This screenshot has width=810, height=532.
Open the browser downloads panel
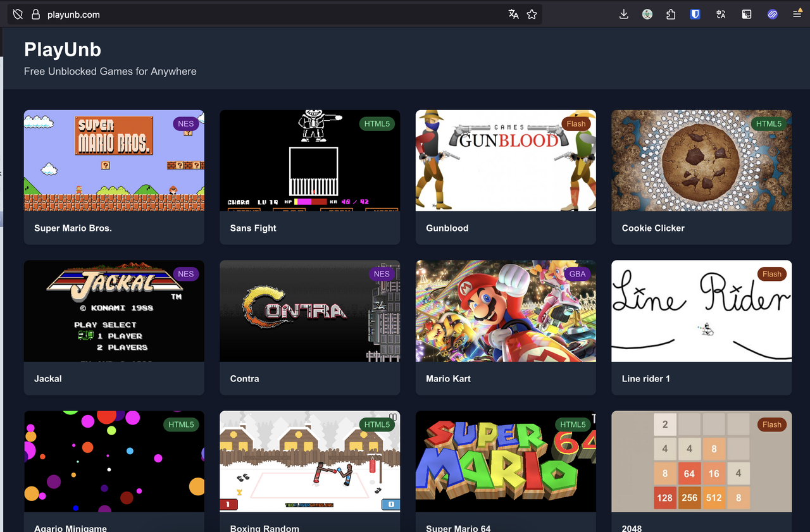pos(623,15)
